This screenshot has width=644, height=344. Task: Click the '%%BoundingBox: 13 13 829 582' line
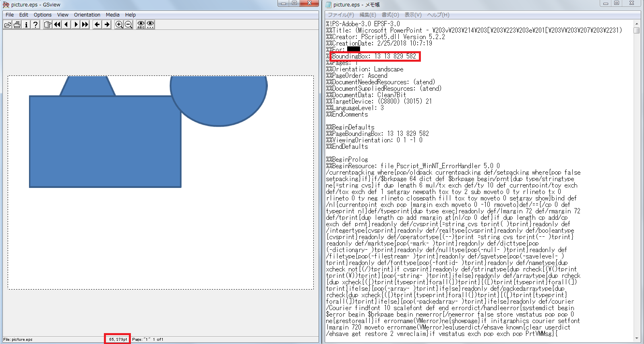tap(371, 56)
